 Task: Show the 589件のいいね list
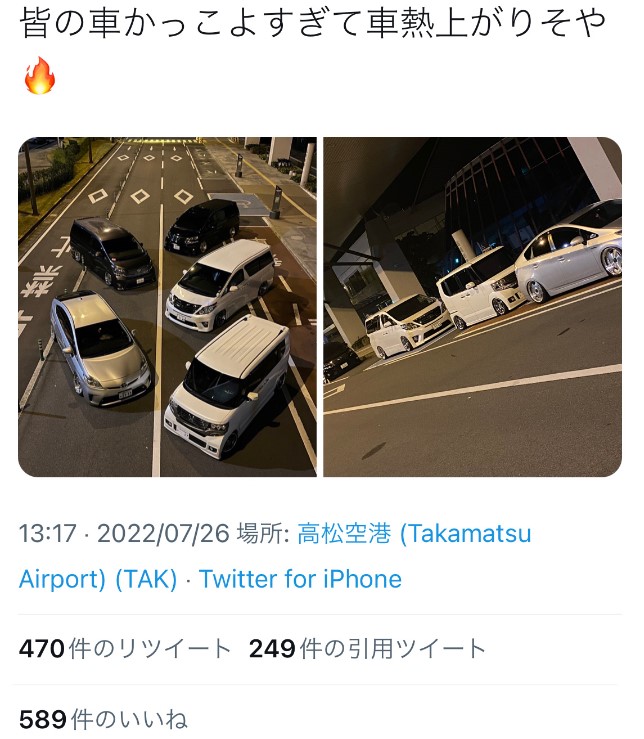pyautogui.click(x=103, y=719)
